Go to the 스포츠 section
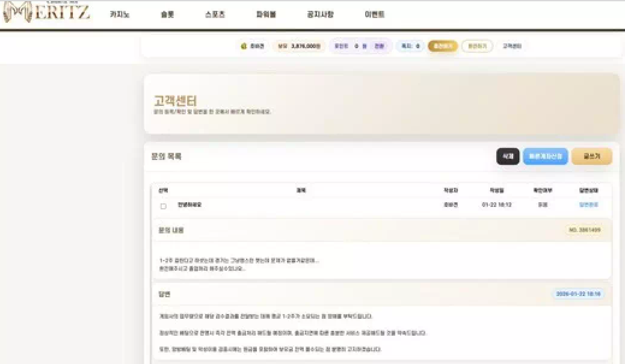Image resolution: width=625 pixels, height=364 pixels. (x=215, y=14)
